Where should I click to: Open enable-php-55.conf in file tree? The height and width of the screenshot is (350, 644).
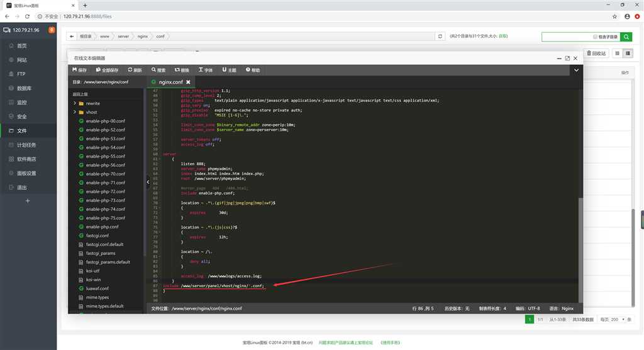coord(106,156)
